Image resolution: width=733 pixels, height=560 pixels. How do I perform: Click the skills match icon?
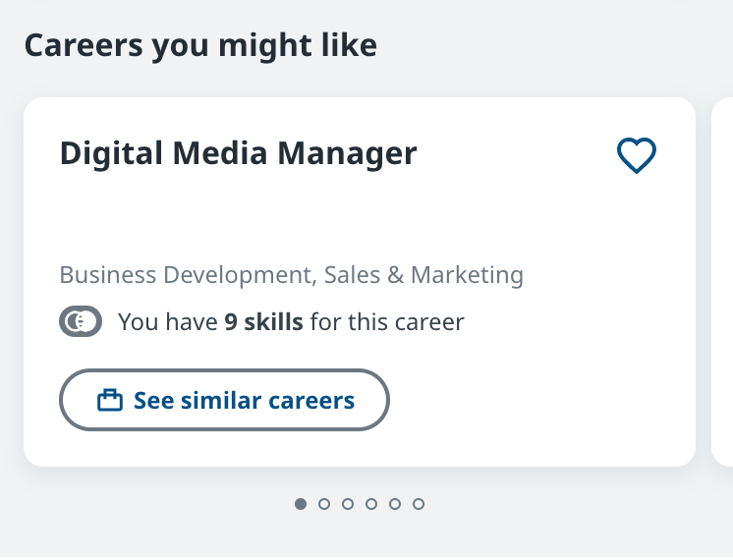tap(81, 321)
